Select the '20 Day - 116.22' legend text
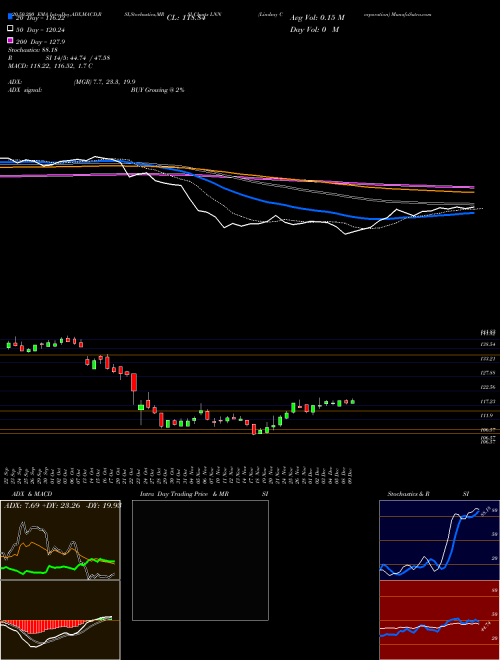500x660 pixels. click(40, 18)
